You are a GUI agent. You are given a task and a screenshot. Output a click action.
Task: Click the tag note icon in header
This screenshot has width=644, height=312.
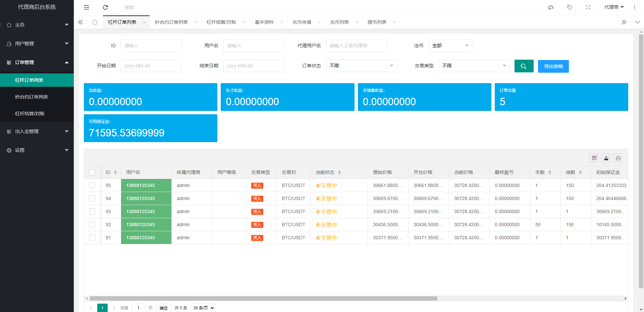pyautogui.click(x=570, y=7)
